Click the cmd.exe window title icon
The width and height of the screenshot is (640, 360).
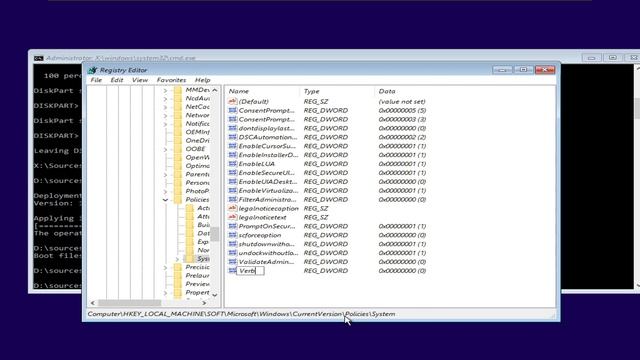click(38, 58)
